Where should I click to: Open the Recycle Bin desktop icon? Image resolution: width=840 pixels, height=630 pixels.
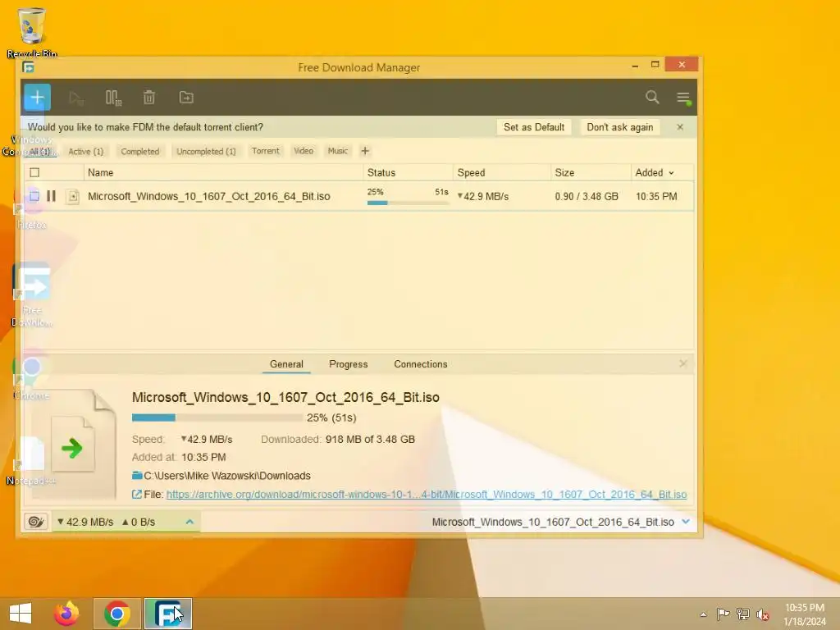(x=32, y=32)
